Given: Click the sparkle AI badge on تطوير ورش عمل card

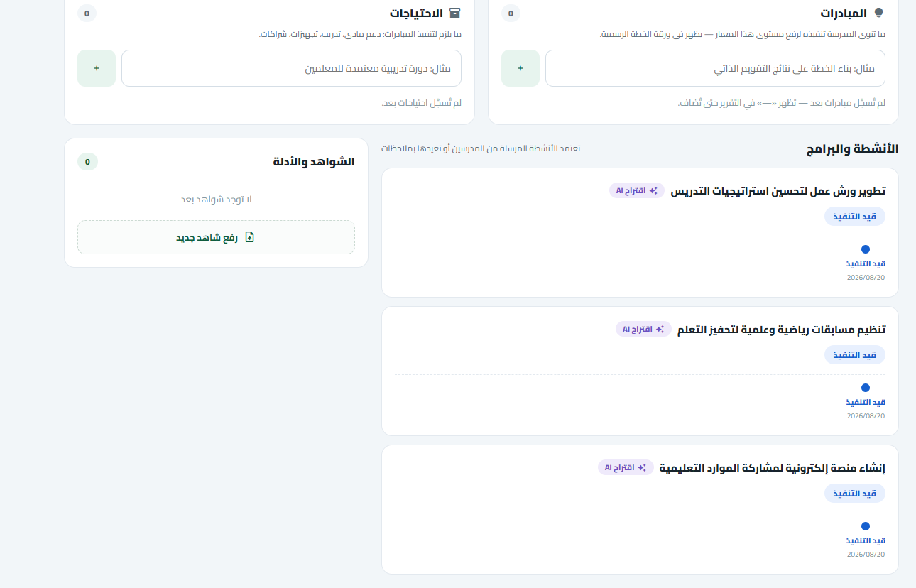Looking at the screenshot, I should [x=637, y=190].
